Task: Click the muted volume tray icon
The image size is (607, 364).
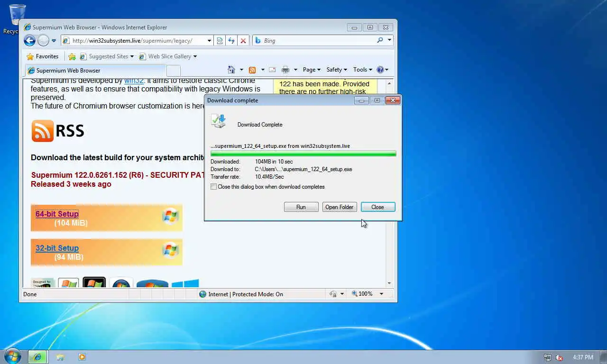Action: click(x=559, y=357)
